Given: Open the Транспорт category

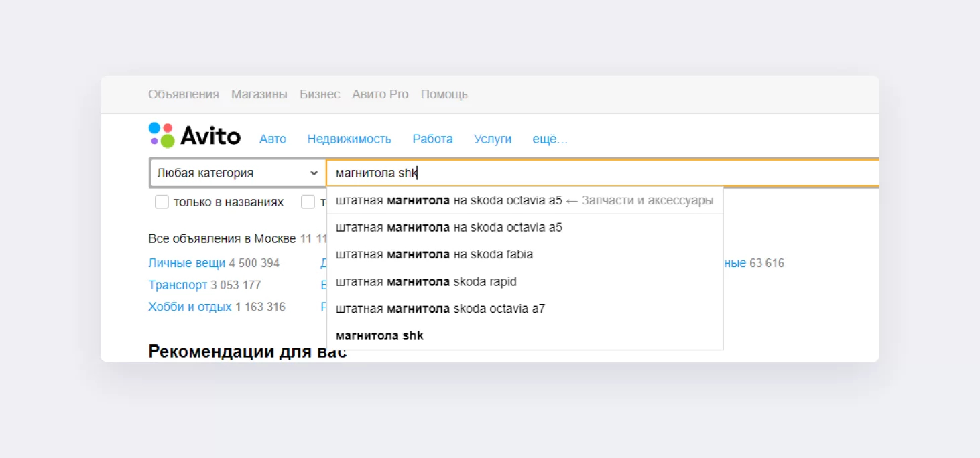Looking at the screenshot, I should click(x=178, y=285).
